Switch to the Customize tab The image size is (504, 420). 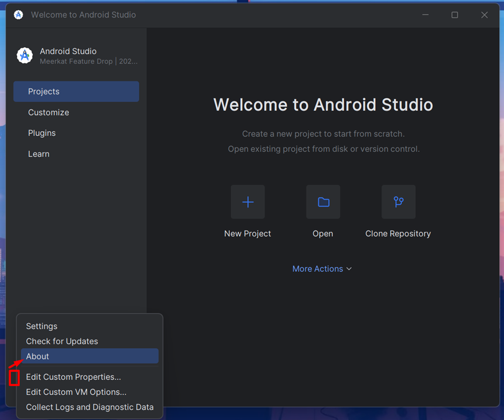point(76,113)
